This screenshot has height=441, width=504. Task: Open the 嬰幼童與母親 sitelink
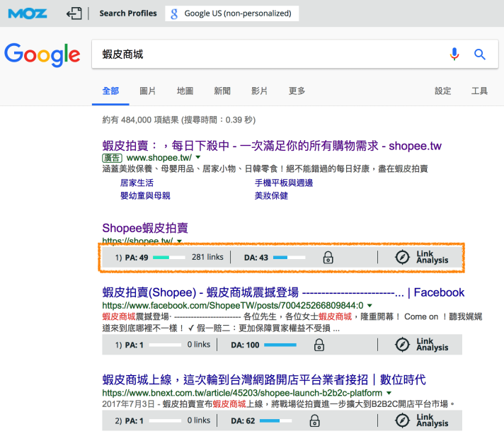point(145,195)
